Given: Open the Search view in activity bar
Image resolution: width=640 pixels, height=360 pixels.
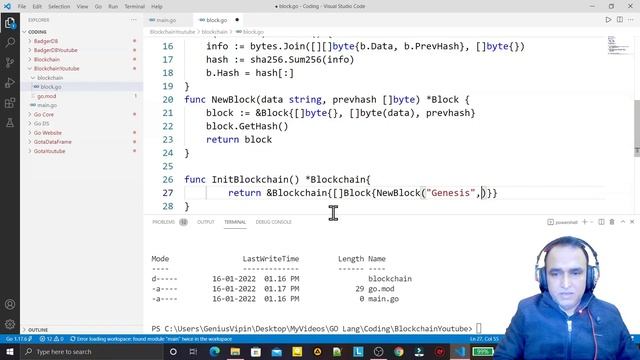Looking at the screenshot, I should coord(10,42).
